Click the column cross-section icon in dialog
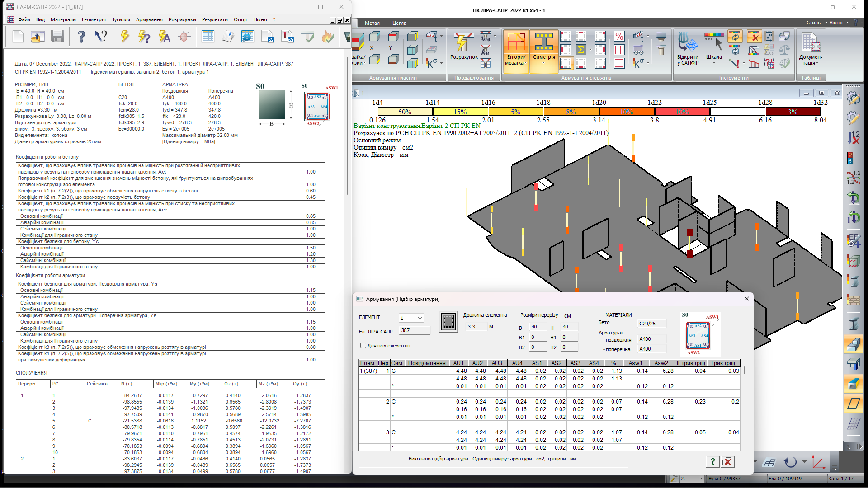 point(448,322)
